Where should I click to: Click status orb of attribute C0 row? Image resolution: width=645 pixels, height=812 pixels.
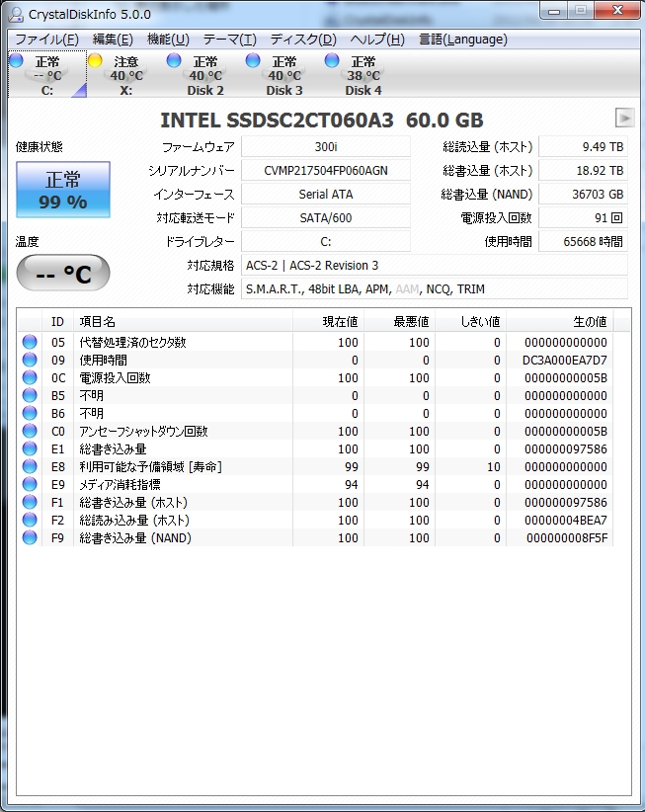pos(30,431)
